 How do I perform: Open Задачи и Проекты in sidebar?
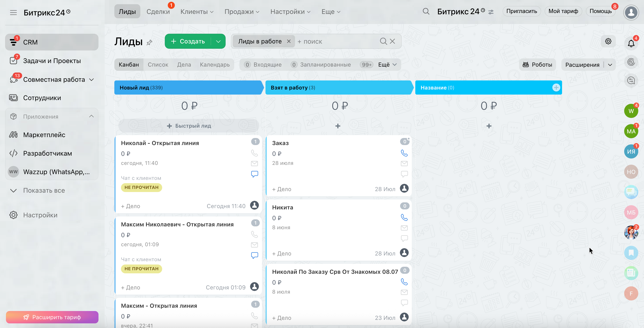[52, 61]
